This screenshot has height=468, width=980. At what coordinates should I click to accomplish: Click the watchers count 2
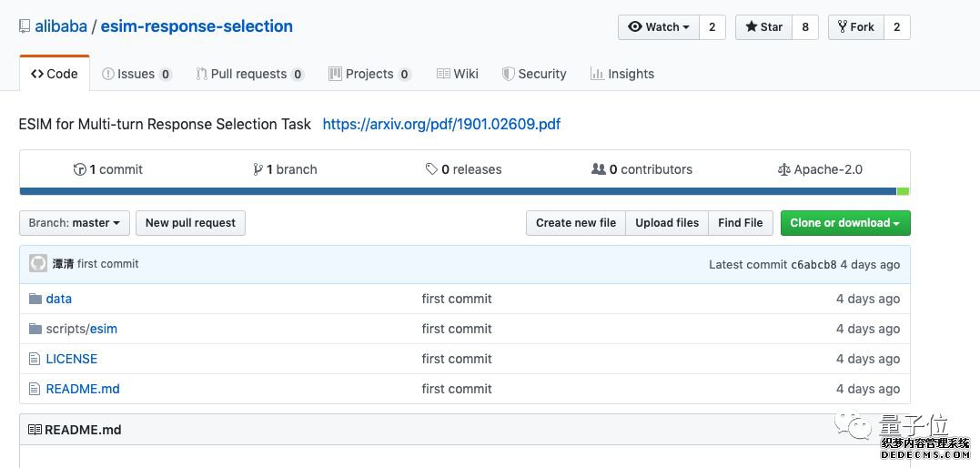point(712,27)
